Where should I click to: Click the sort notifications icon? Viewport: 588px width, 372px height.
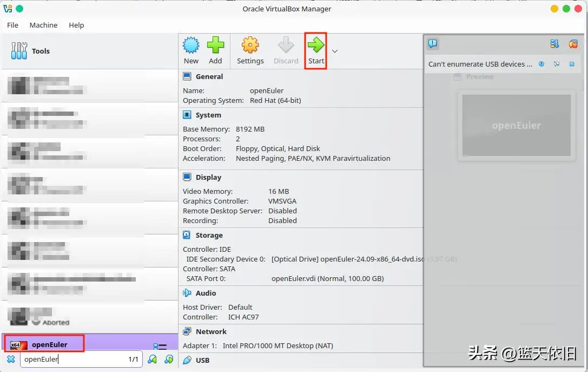pos(553,43)
